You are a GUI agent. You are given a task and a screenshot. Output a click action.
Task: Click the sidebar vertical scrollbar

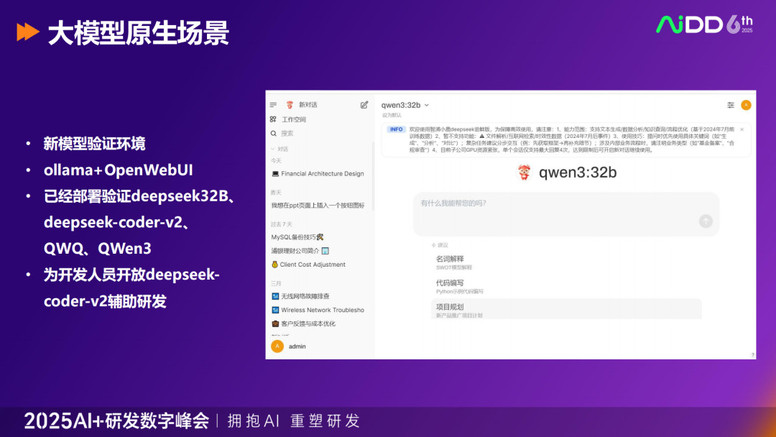372,177
